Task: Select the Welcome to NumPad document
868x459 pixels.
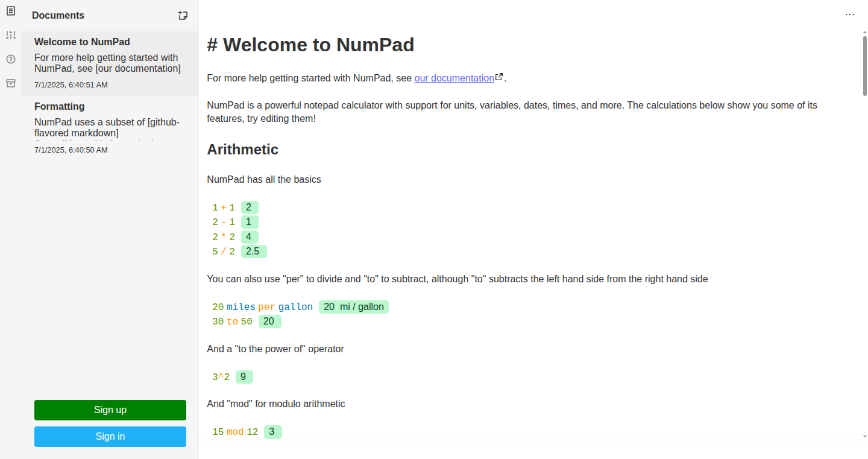Action: (x=110, y=63)
